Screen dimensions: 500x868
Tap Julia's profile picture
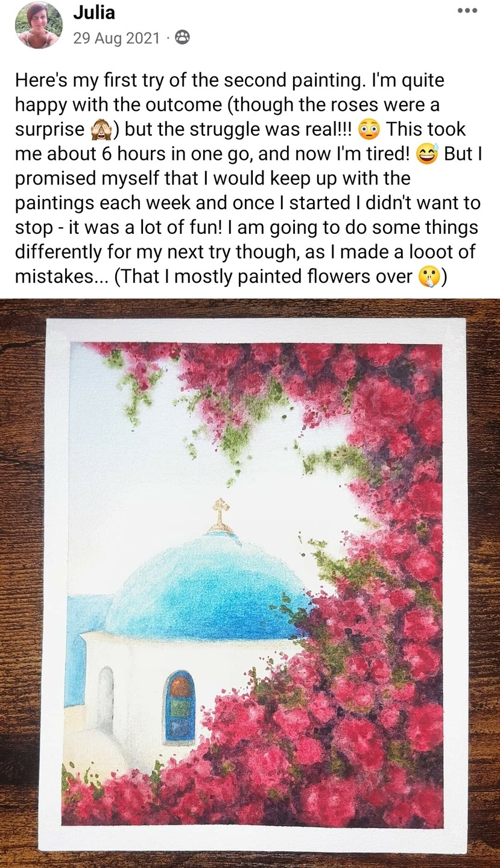pos(39,25)
